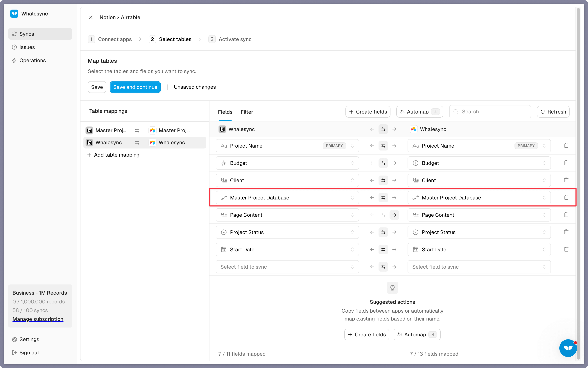The image size is (588, 368).
Task: Click the Notion icon in the fields header
Action: click(x=222, y=129)
